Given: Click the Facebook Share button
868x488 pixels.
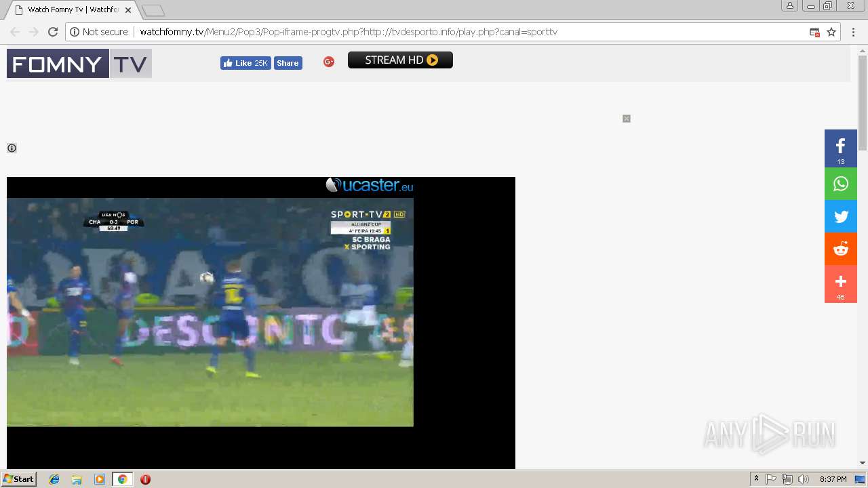Looking at the screenshot, I should coord(288,63).
